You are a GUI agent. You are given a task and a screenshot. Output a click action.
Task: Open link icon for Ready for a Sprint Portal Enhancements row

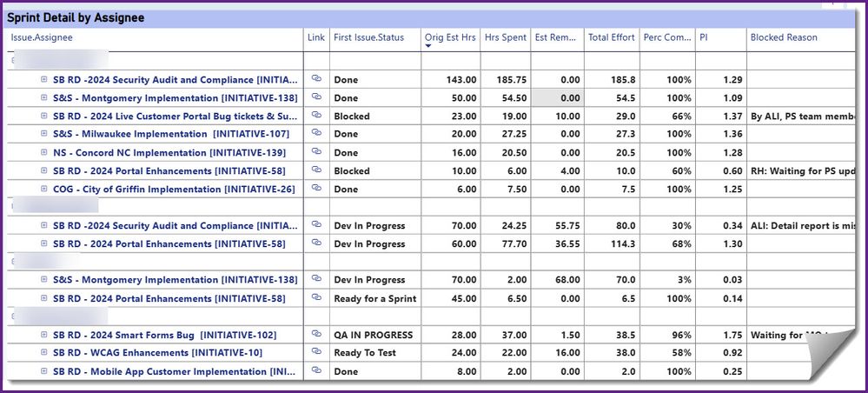click(x=316, y=297)
